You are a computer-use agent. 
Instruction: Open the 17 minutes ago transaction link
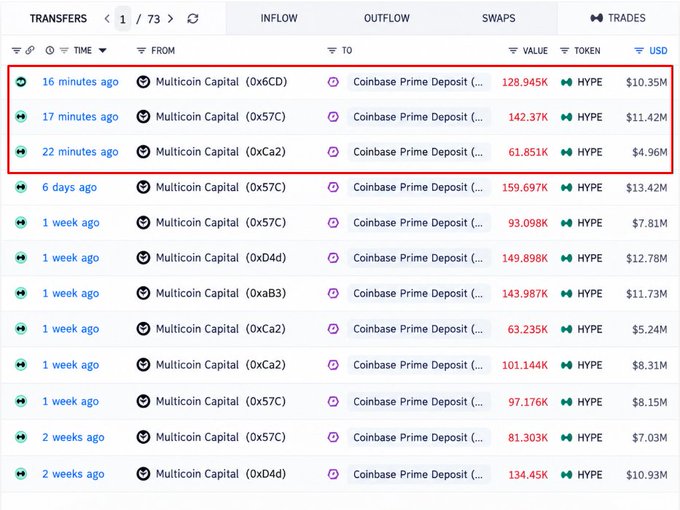[80, 117]
